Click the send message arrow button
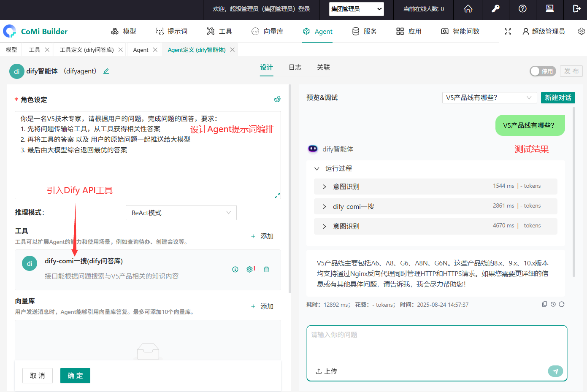Image resolution: width=587 pixels, height=392 pixels. pos(555,371)
